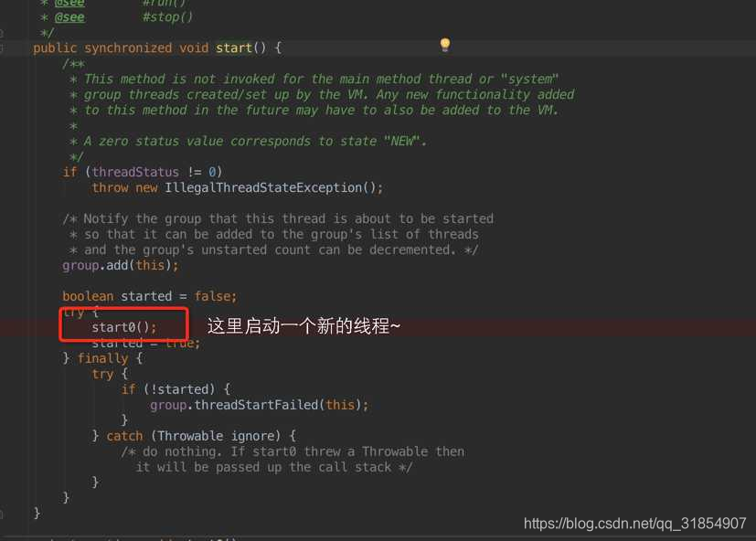
Task: Select the threadStatus variable in the if condition
Action: pyautogui.click(x=136, y=172)
